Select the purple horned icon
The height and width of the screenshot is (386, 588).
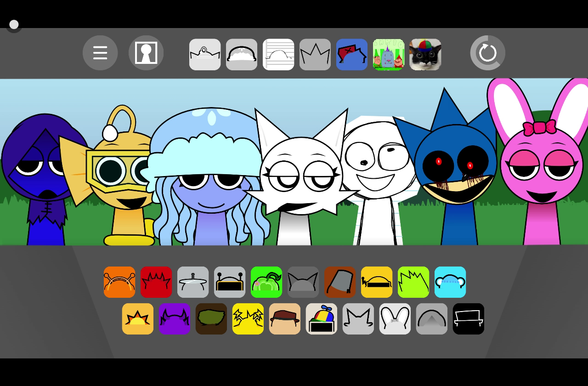click(175, 319)
